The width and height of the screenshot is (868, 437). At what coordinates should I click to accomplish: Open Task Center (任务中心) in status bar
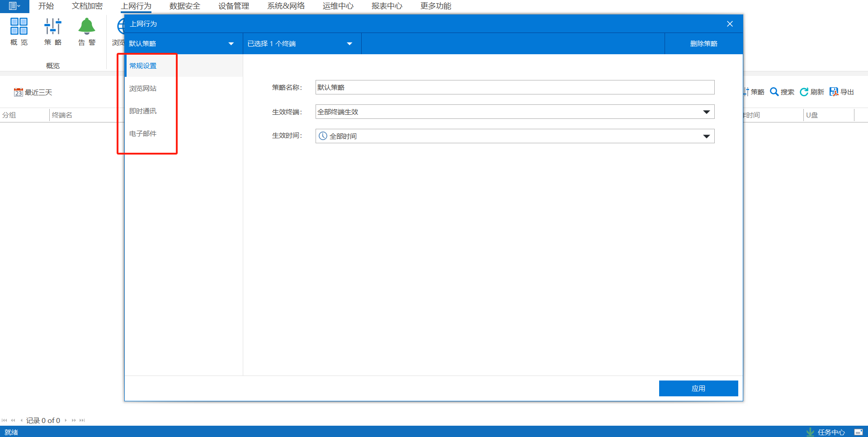(826, 432)
